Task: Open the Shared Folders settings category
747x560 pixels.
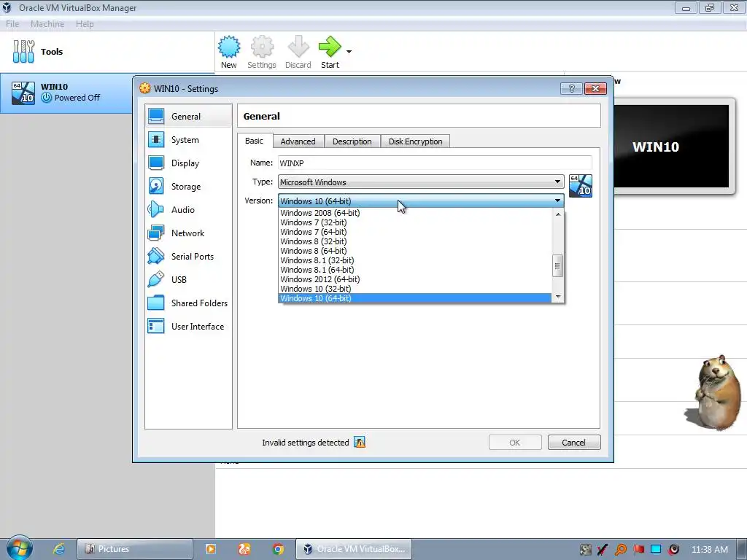Action: click(x=188, y=303)
